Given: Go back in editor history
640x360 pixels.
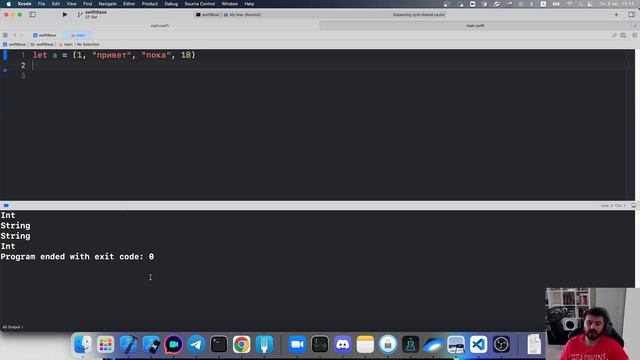Looking at the screenshot, I should tap(14, 35).
